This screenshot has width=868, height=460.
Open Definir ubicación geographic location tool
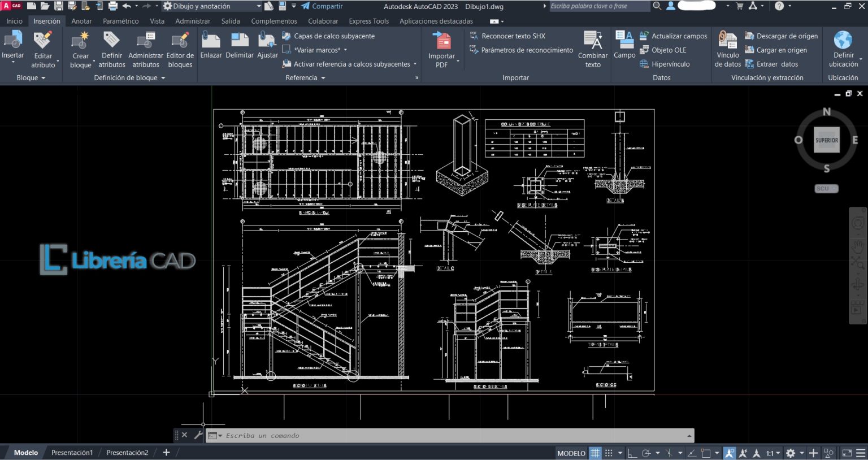pos(843,48)
